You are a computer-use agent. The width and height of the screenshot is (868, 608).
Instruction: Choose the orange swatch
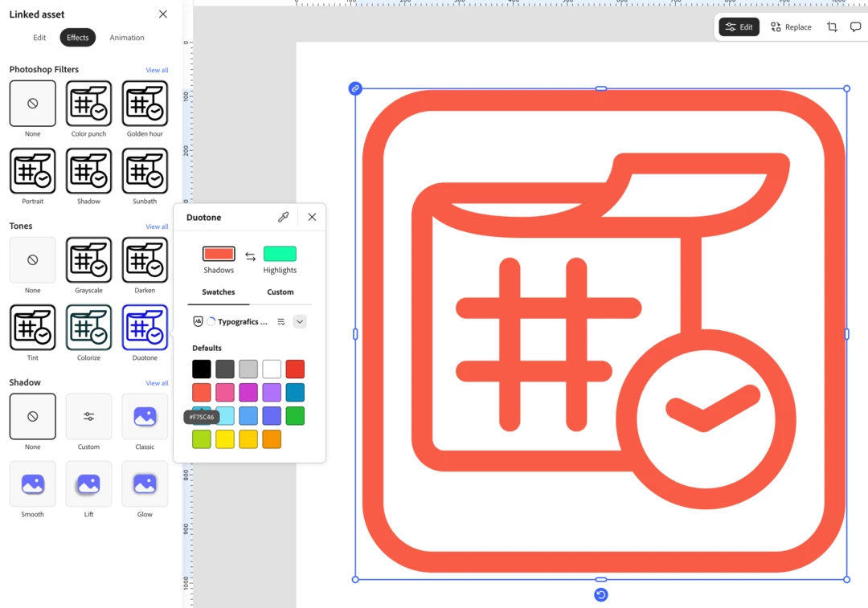coord(272,439)
